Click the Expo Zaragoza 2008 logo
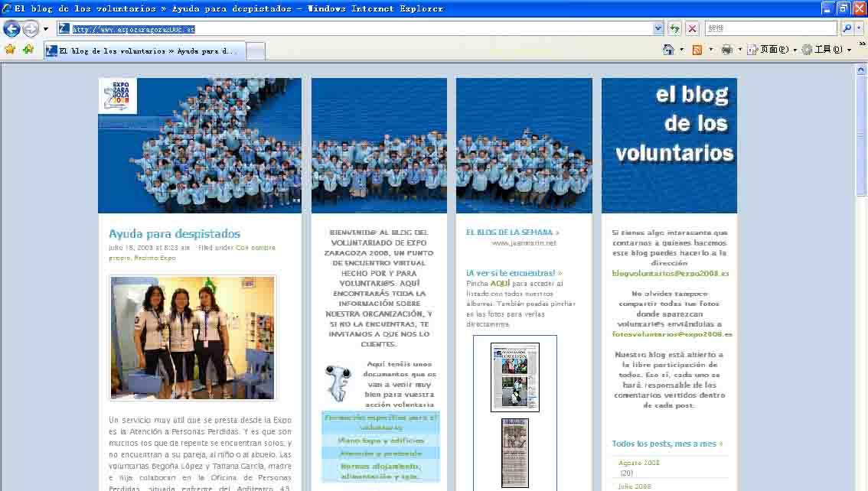868x491 pixels. coord(118,96)
